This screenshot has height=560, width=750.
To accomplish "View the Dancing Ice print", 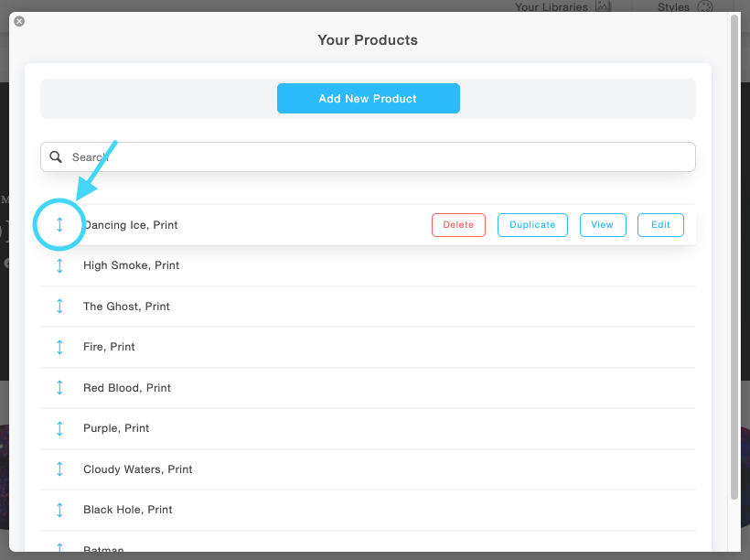I will (x=603, y=224).
